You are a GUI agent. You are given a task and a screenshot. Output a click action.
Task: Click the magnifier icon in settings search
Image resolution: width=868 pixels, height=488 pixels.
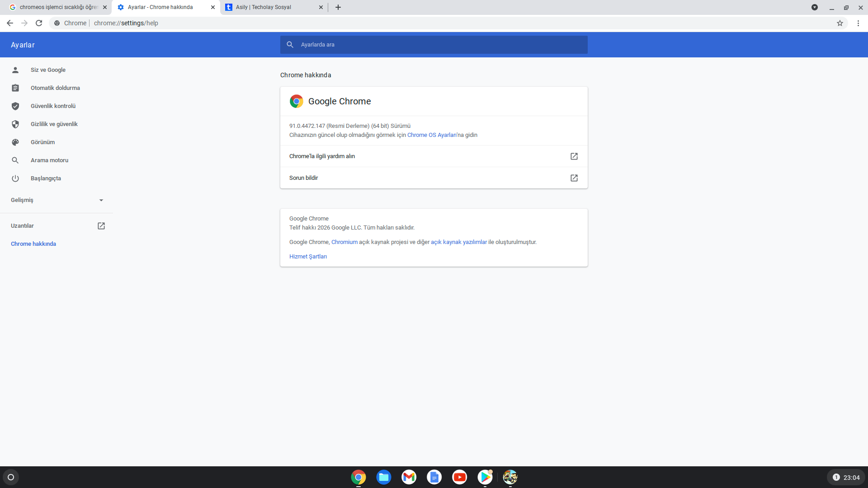point(290,45)
